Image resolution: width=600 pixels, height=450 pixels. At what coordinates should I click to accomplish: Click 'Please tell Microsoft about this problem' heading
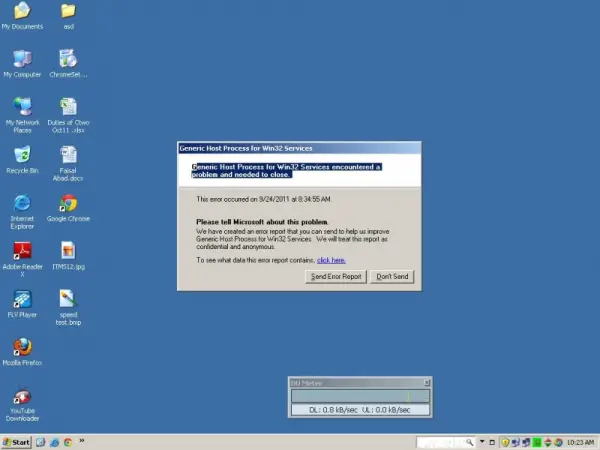pos(262,222)
